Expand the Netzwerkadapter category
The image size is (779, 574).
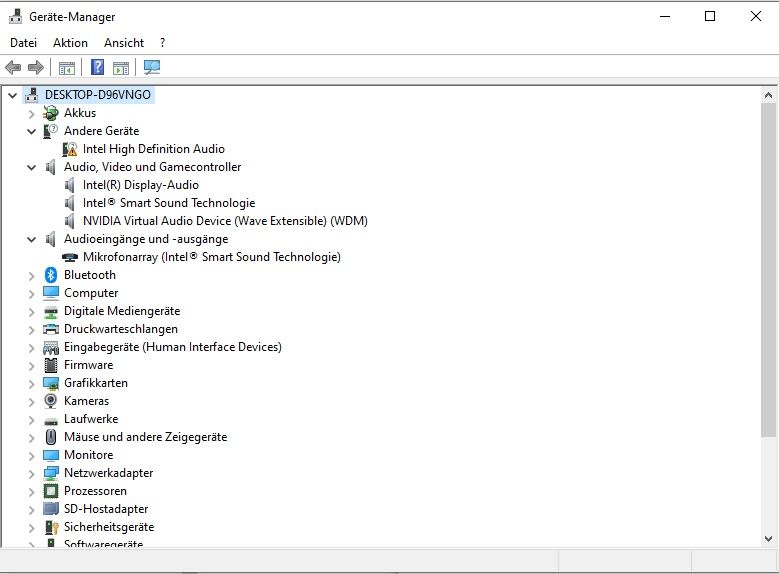click(32, 473)
